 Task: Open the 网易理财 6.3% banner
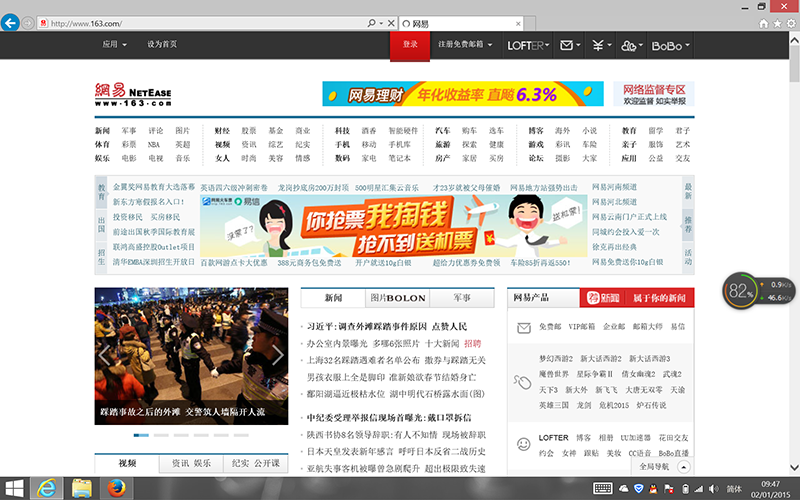(x=463, y=94)
